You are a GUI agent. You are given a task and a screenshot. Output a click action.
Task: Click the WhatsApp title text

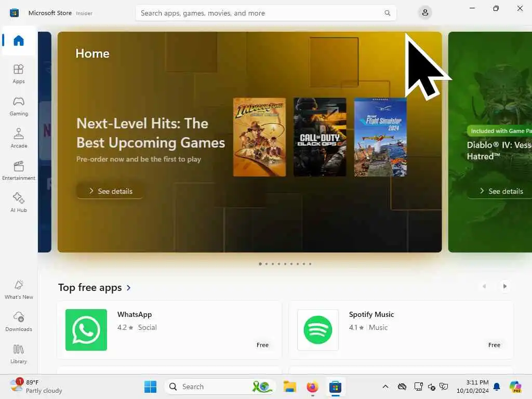pos(135,314)
